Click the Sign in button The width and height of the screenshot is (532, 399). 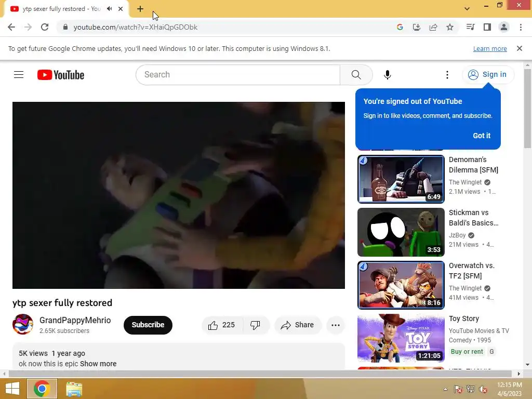[x=487, y=75]
